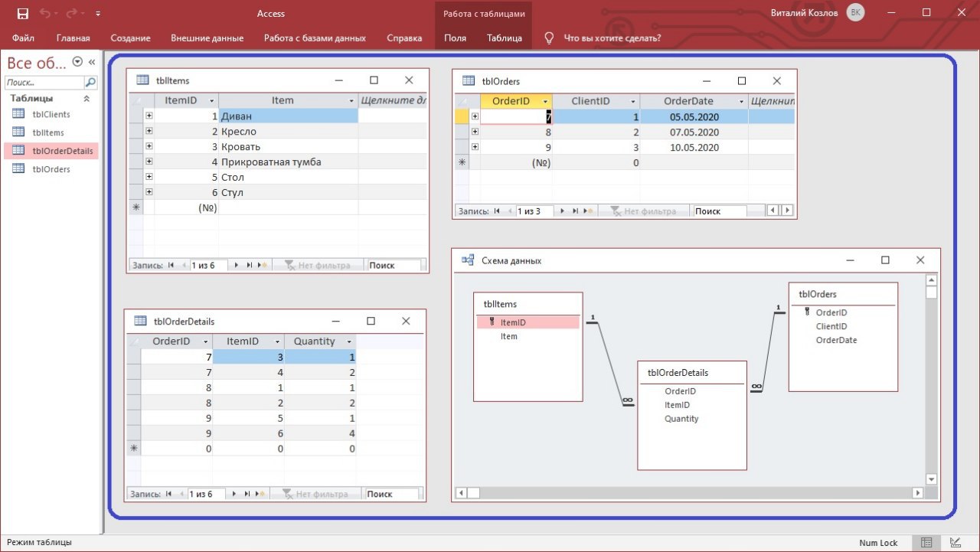Switch to the Создание ribbon tab
Screen dimensions: 980x552
click(x=130, y=38)
